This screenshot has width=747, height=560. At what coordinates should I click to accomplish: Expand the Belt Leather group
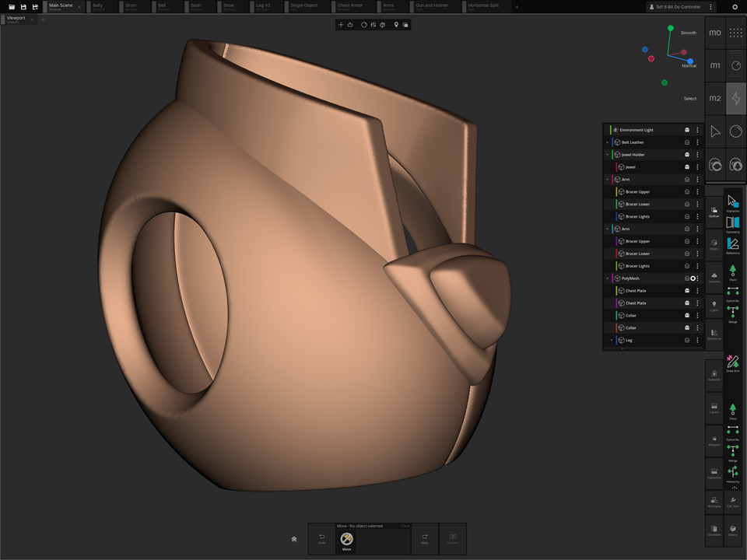point(607,142)
